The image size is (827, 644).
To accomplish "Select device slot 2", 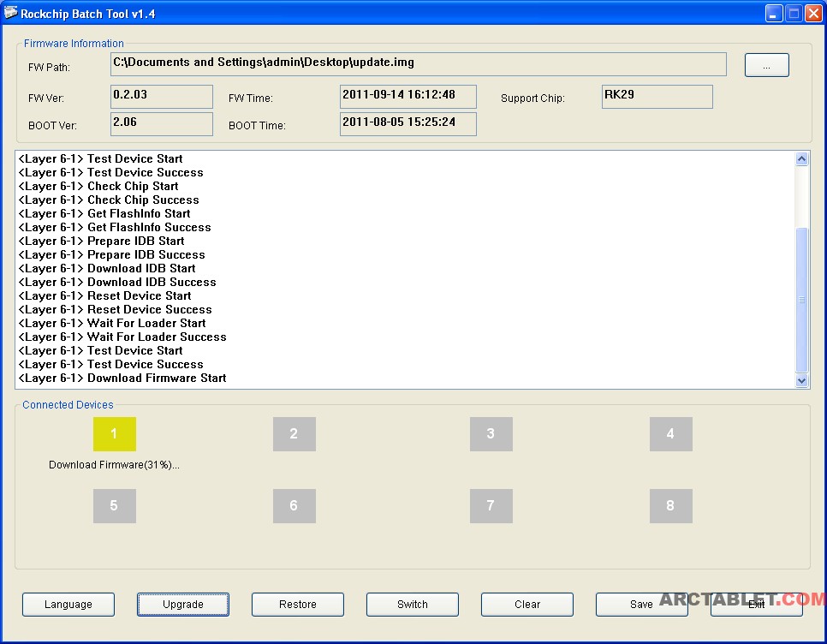I will click(x=295, y=434).
